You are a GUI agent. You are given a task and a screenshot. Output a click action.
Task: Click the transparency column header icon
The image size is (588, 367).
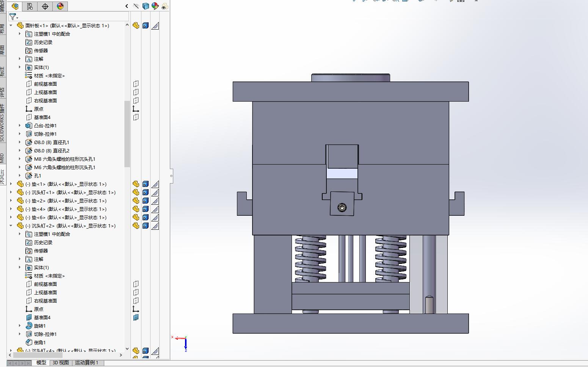(x=165, y=6)
